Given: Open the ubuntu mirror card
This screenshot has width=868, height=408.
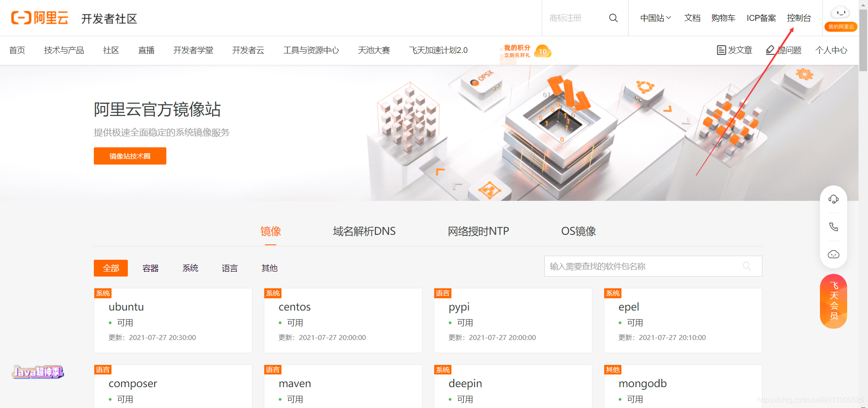Looking at the screenshot, I should click(x=173, y=321).
